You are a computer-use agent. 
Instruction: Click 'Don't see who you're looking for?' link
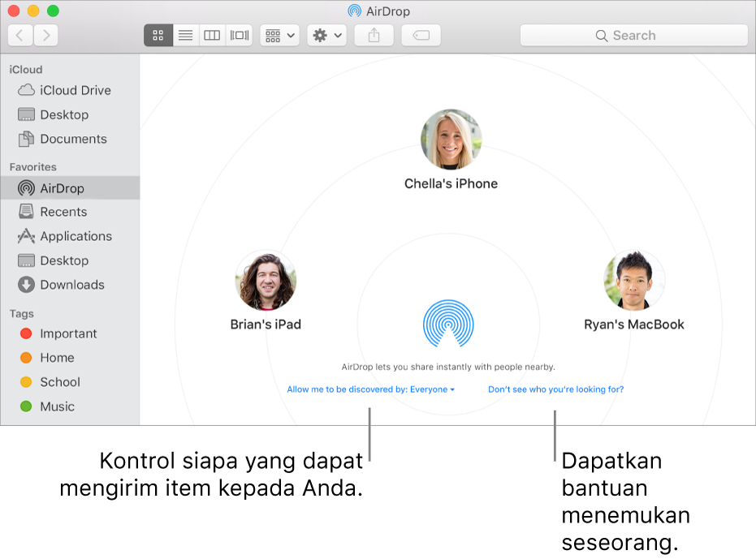coord(556,389)
